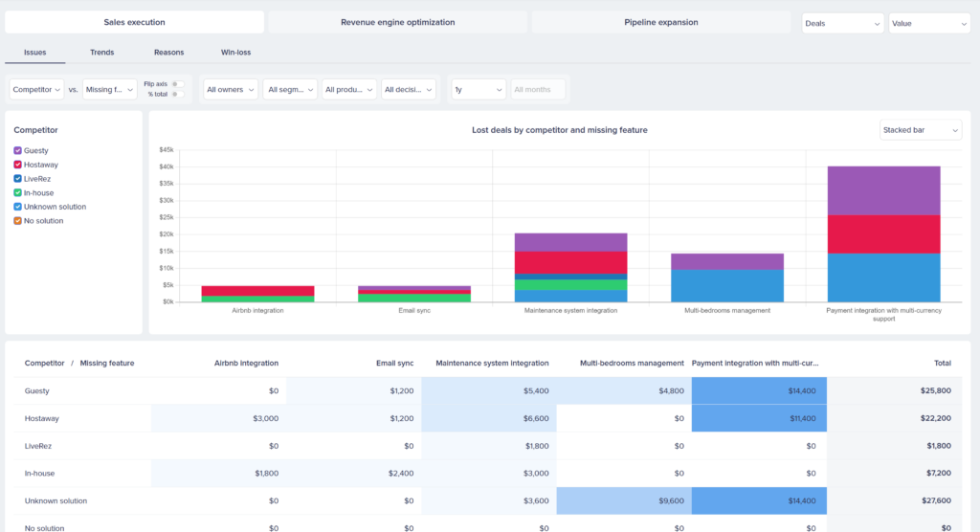Enable the Flip axis toggle
The width and height of the screenshot is (980, 532).
(178, 84)
